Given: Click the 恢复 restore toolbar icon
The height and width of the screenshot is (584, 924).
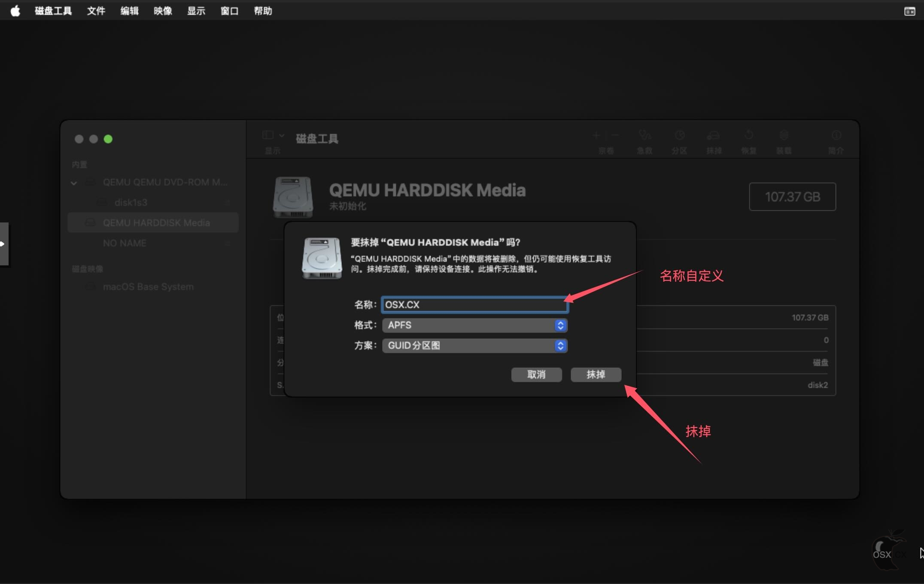Looking at the screenshot, I should pos(749,135).
